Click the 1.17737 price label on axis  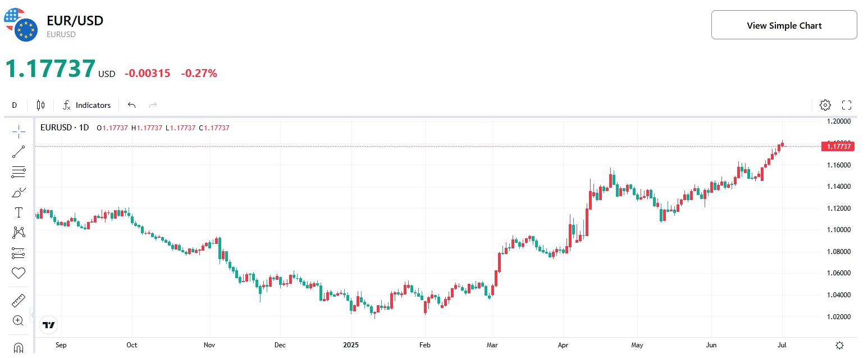[838, 146]
